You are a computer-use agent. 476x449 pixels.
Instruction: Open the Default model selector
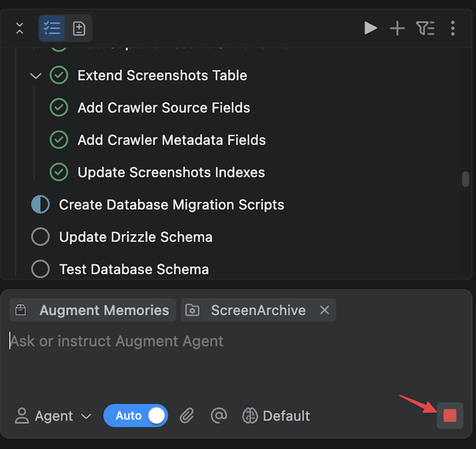click(276, 416)
